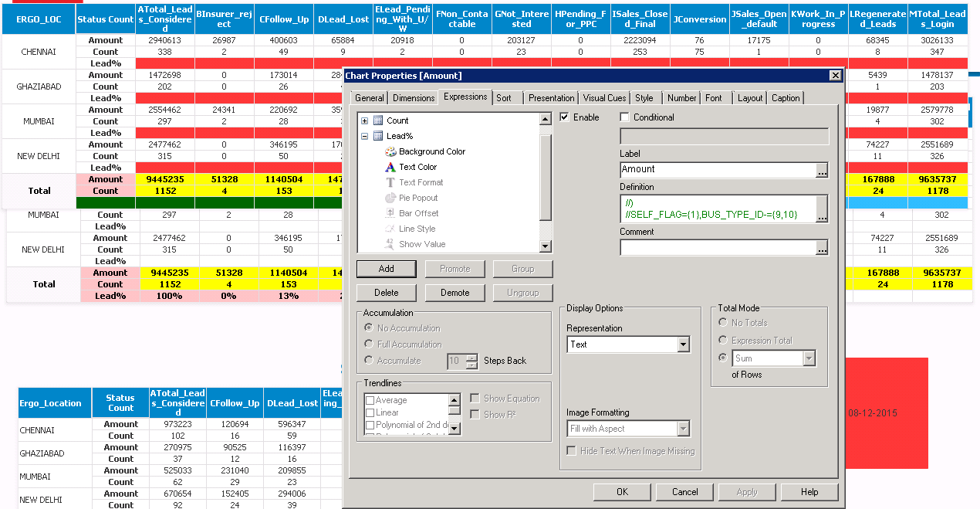Click the Pie Popout icon
Screen dimensions: 980x509
390,198
